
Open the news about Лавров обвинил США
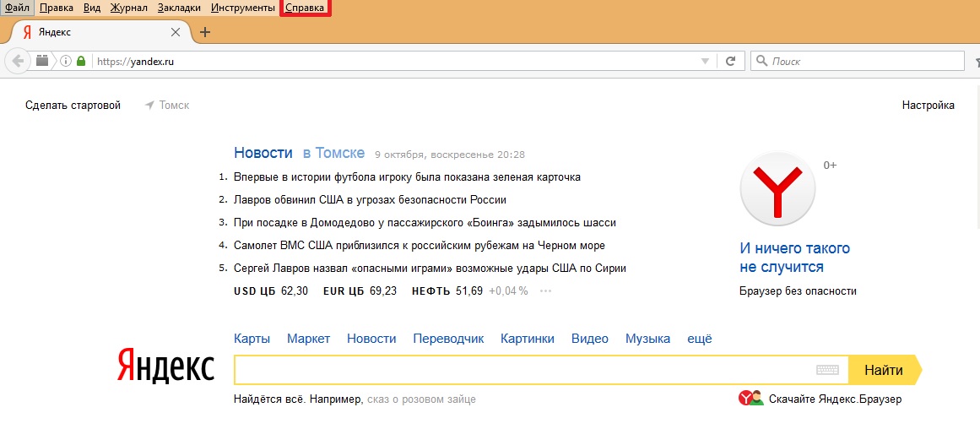click(x=370, y=199)
